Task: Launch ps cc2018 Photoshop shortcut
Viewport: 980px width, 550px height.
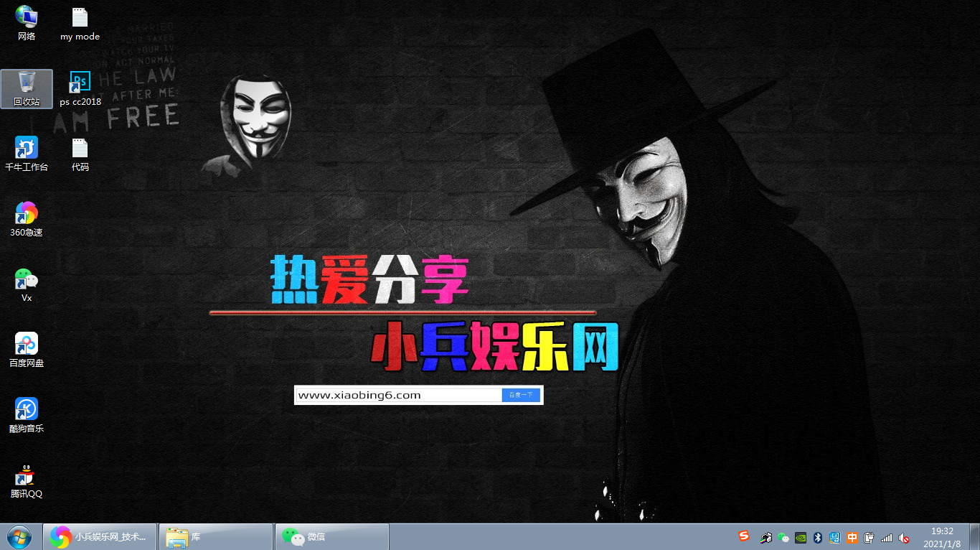Action: click(x=80, y=89)
